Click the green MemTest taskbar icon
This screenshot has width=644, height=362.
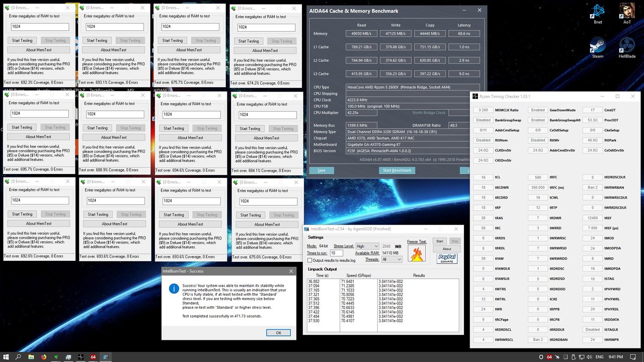pyautogui.click(x=56, y=356)
